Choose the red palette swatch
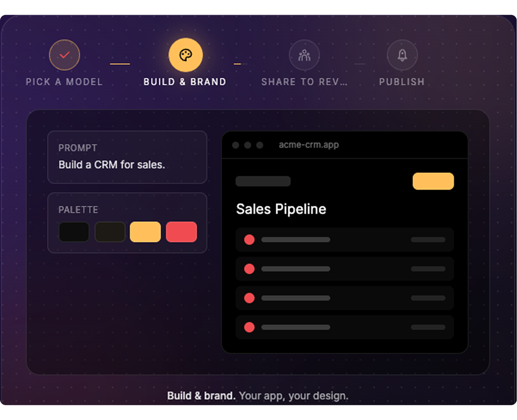517x420 pixels. point(181,232)
